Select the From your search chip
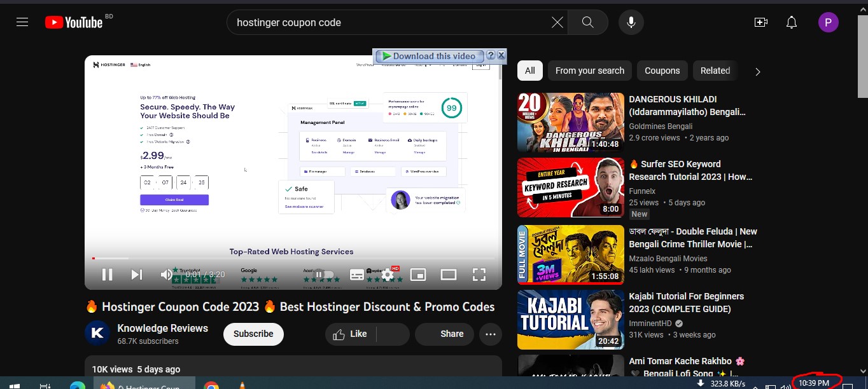Viewport: 868px width, 389px height. [590, 71]
